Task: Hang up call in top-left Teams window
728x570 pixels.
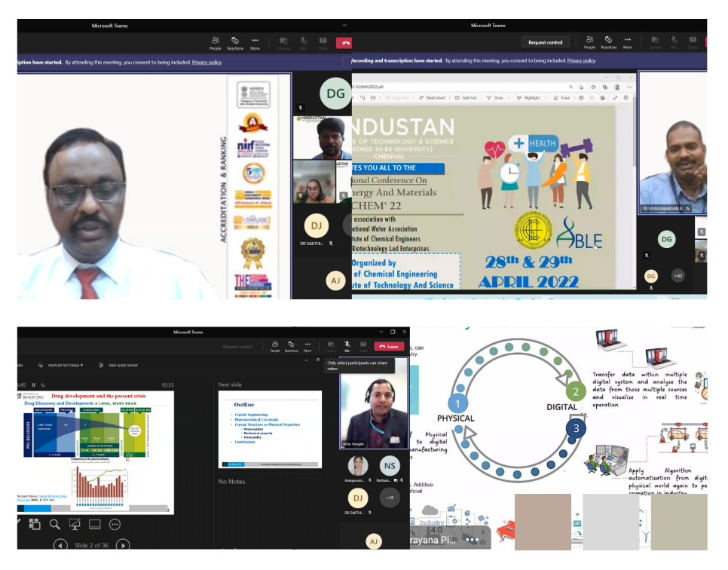Action: click(344, 43)
